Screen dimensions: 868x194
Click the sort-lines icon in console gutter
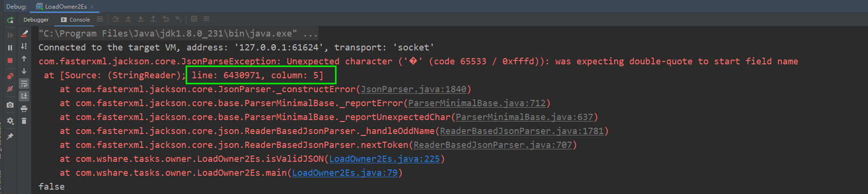point(24,46)
